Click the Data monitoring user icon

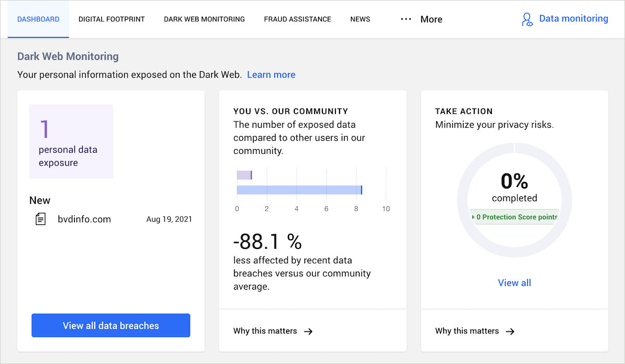(x=527, y=20)
